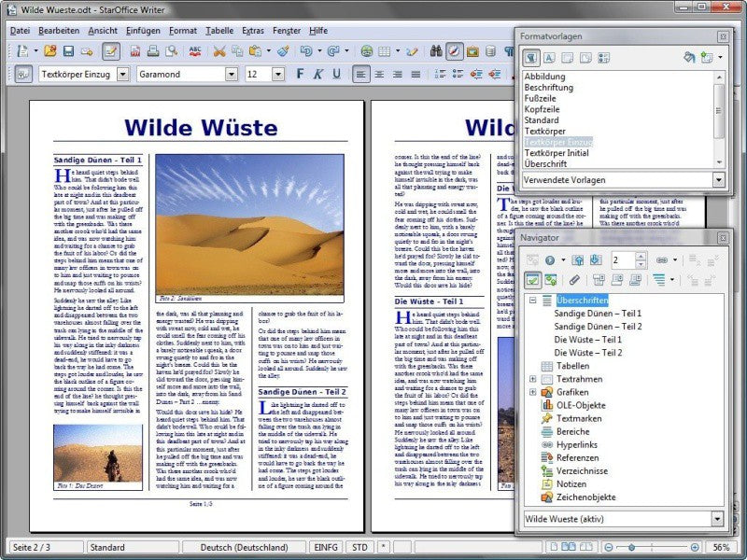747x560 pixels.
Task: Open the paste options dropdown arrow
Action: click(x=268, y=51)
